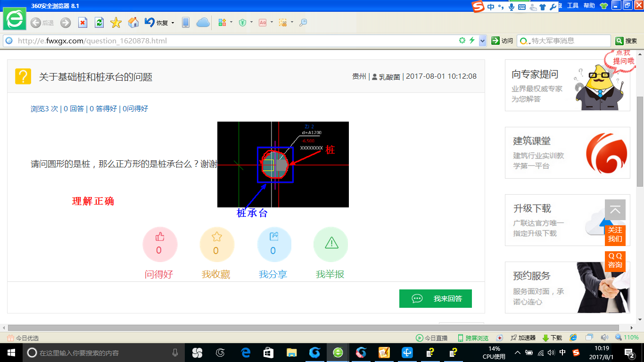Click 今日优选 in the status bar
The width and height of the screenshot is (644, 362).
click(x=23, y=338)
